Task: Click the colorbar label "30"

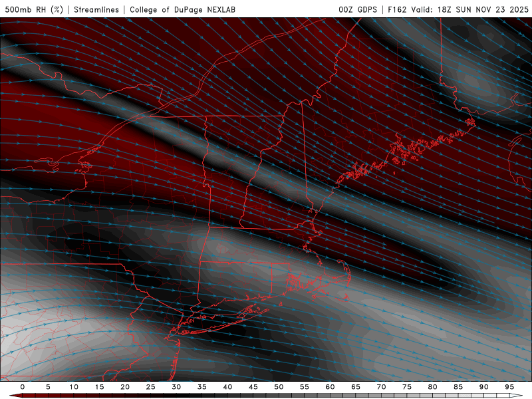Action: pyautogui.click(x=176, y=387)
